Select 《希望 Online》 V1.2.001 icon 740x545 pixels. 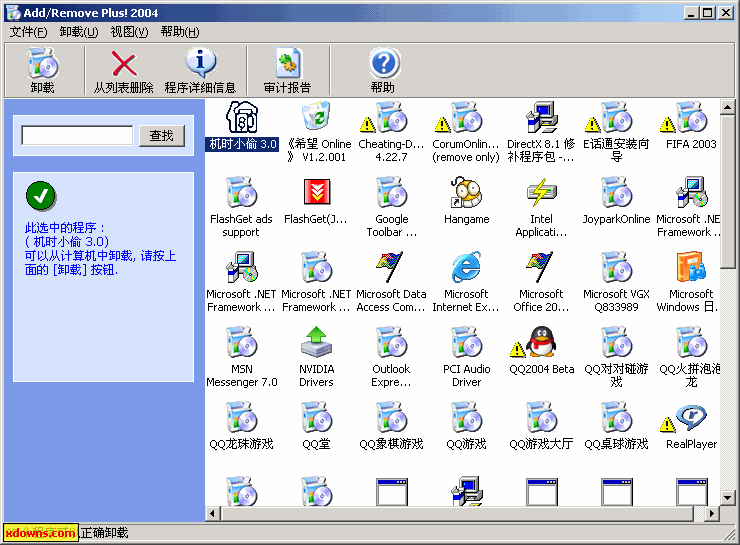click(317, 116)
